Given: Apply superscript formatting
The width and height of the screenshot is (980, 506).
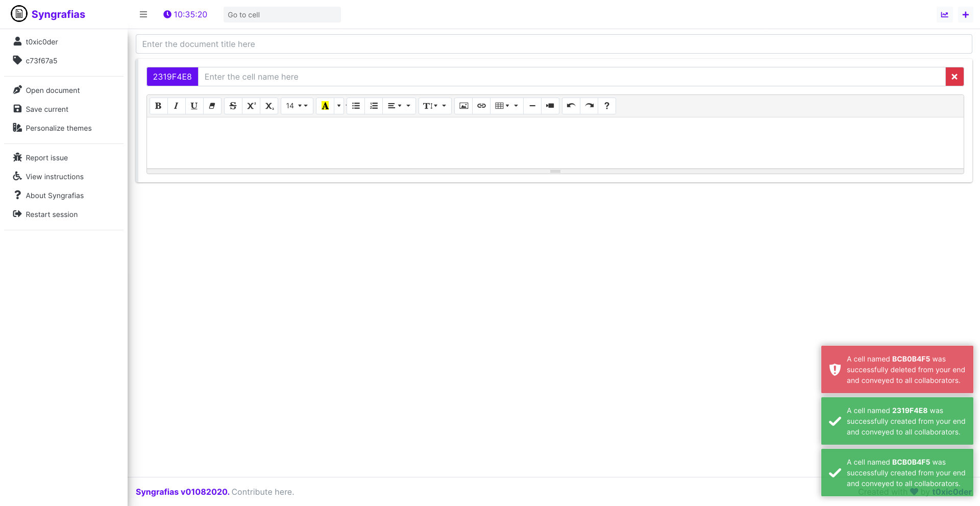Looking at the screenshot, I should 251,106.
